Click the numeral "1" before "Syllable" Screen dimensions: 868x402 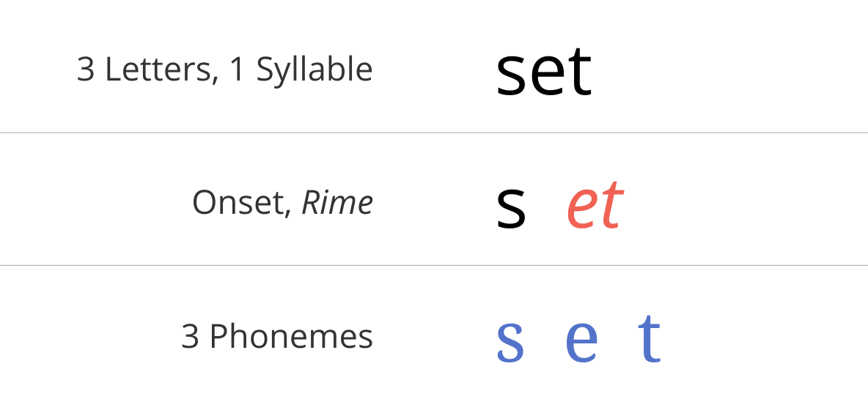click(x=237, y=70)
